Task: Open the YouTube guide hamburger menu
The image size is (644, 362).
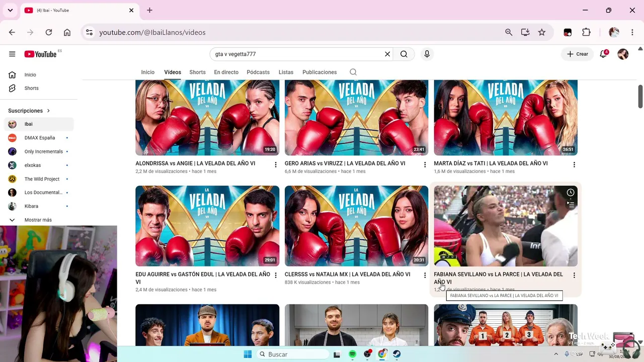Action: [12, 54]
